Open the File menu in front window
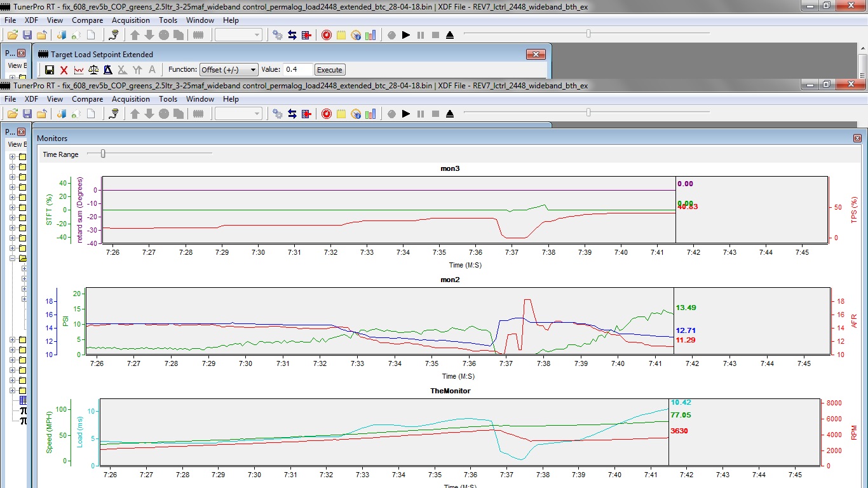Image resolution: width=868 pixels, height=488 pixels. tap(10, 99)
